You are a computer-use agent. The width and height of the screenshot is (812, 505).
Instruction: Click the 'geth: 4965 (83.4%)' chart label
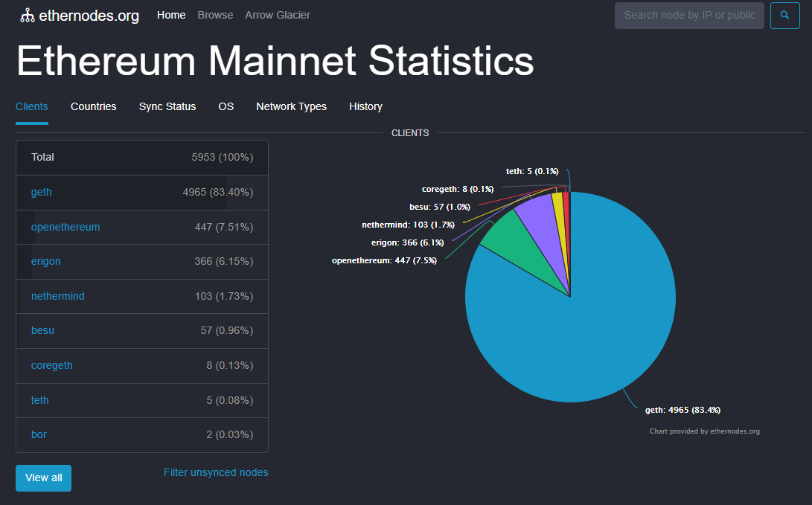click(x=682, y=411)
